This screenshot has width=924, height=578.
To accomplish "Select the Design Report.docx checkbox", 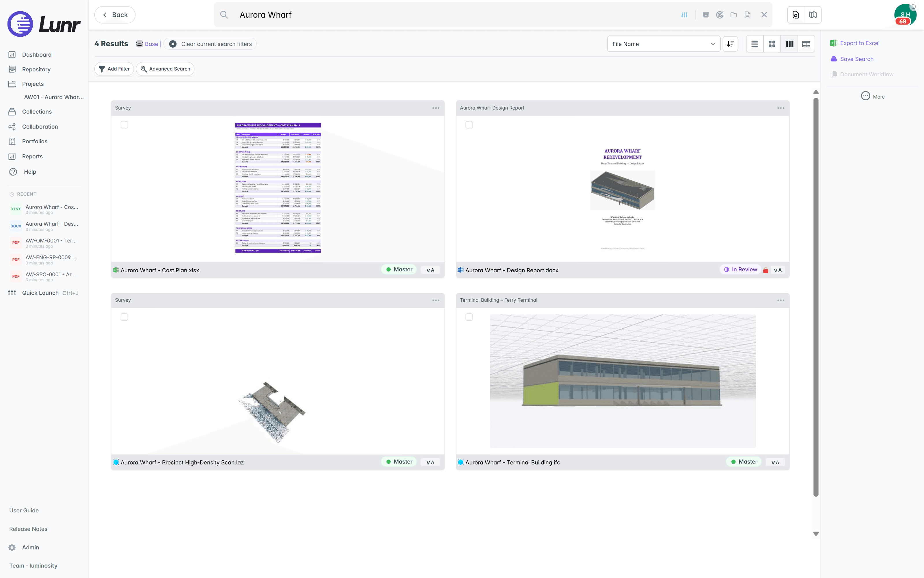I will pos(469,125).
